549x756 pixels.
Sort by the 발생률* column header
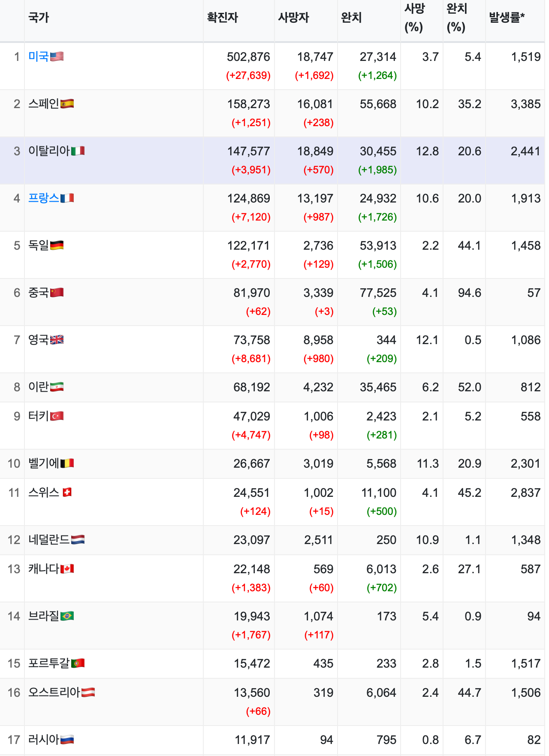[x=507, y=18]
